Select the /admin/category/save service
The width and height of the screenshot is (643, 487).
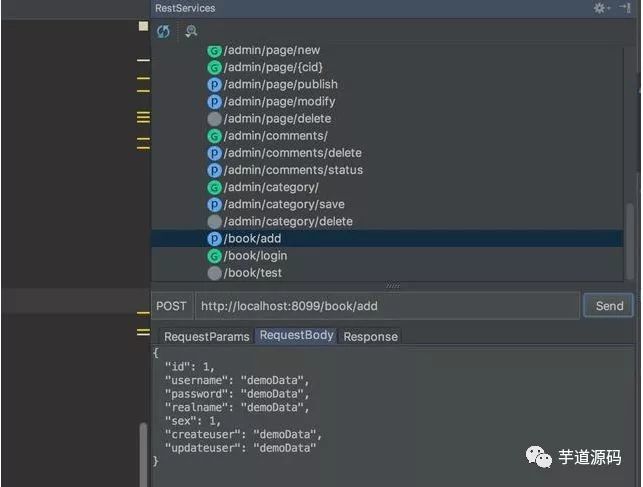[284, 205]
